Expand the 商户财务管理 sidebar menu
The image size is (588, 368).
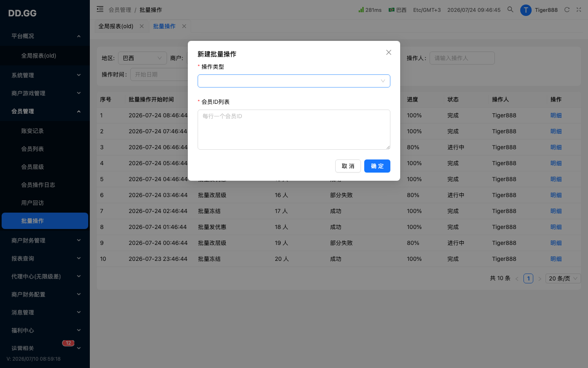tap(45, 240)
